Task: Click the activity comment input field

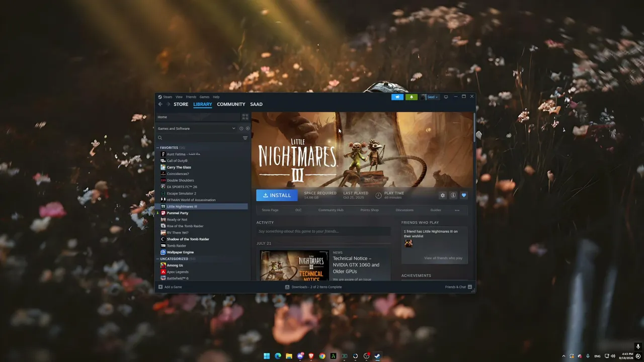Action: pos(324,231)
